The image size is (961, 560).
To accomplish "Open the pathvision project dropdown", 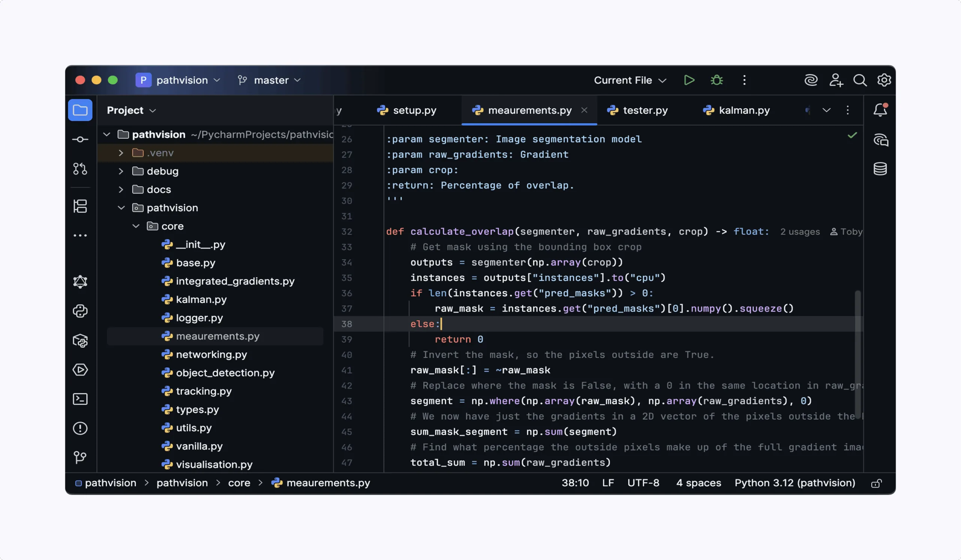I will (x=178, y=80).
